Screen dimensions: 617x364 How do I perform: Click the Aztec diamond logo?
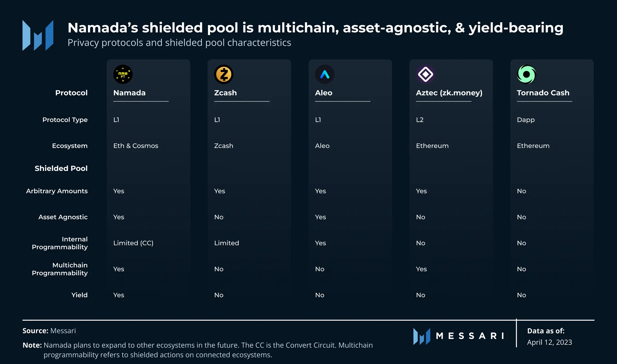425,74
